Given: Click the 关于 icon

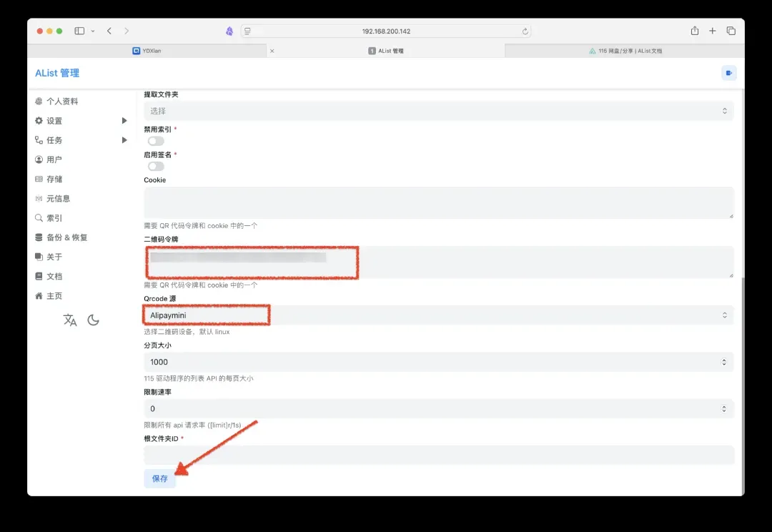Looking at the screenshot, I should pyautogui.click(x=39, y=257).
